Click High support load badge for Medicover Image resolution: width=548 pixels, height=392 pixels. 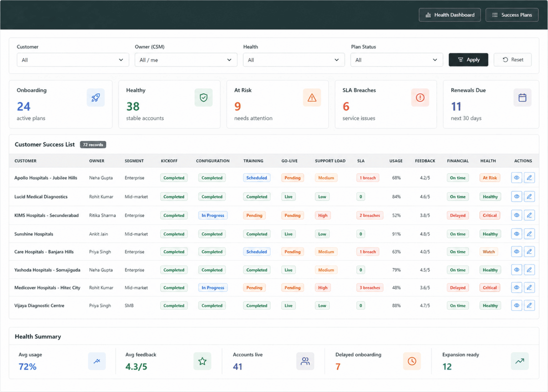323,288
